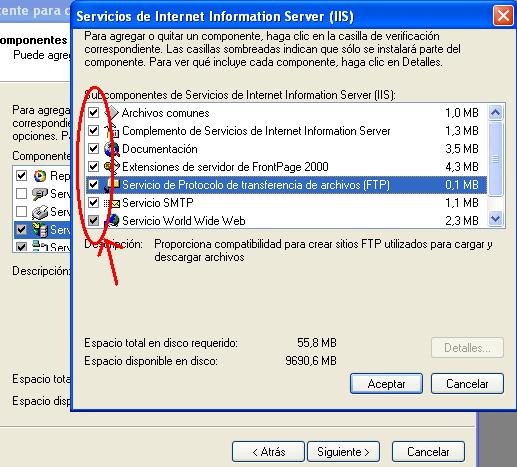Toggle Extensiones de servidor de FrontPage checkbox
This screenshot has width=517, height=467.
click(x=93, y=167)
